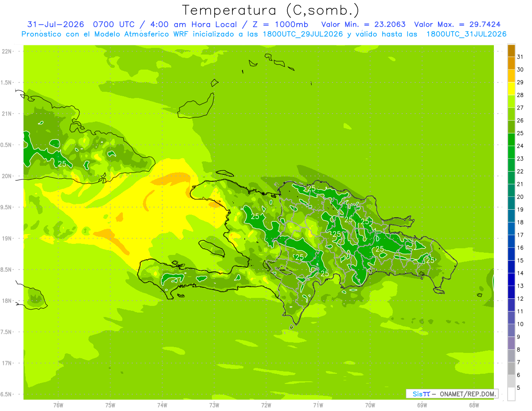Click the 70W longitude axis label

[370, 405]
